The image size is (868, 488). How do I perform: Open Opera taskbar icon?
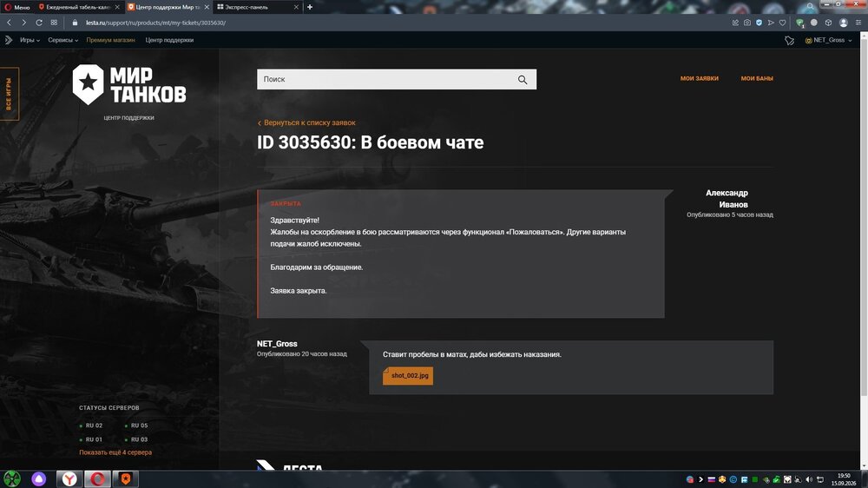coord(97,478)
